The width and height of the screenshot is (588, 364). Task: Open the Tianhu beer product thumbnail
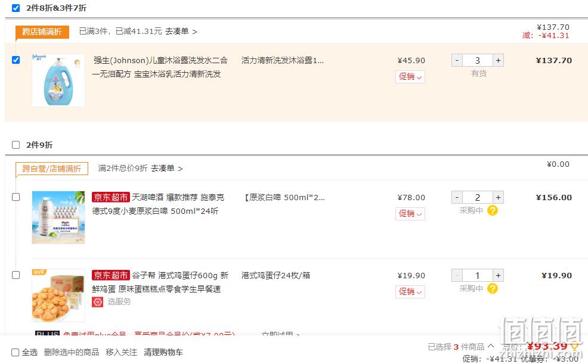click(x=58, y=217)
